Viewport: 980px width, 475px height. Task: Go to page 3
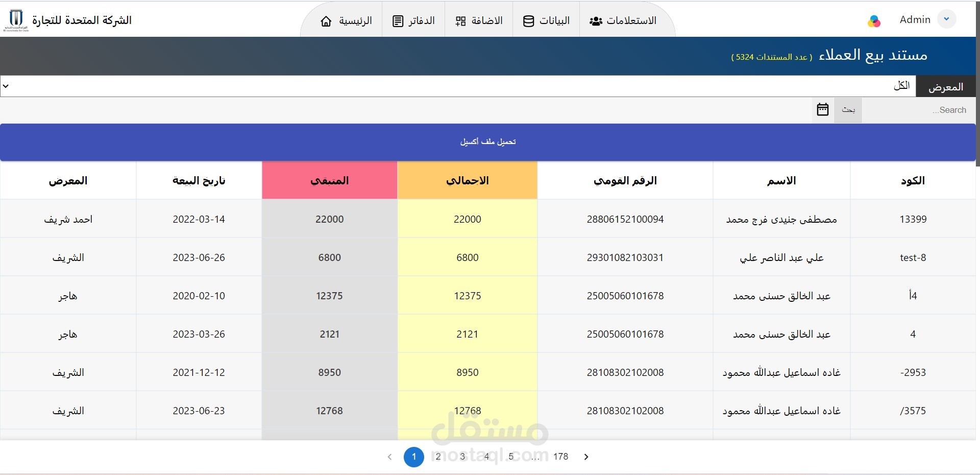462,457
